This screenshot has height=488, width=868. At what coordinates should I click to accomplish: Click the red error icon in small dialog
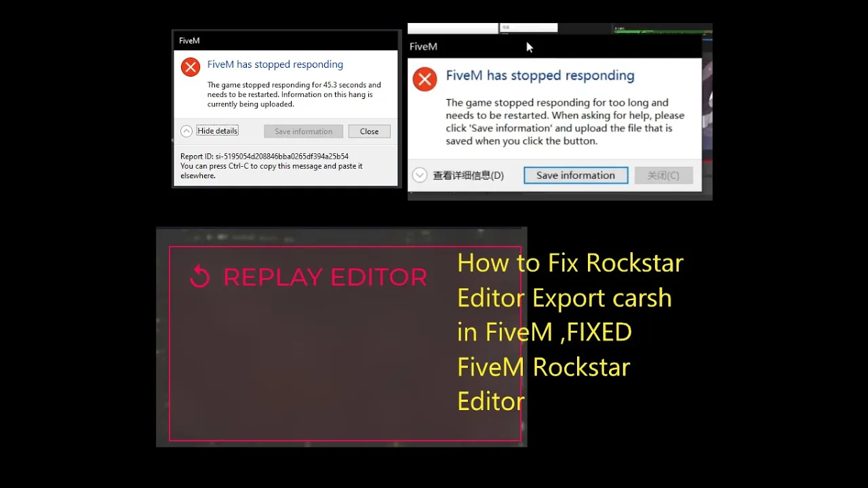click(x=191, y=66)
